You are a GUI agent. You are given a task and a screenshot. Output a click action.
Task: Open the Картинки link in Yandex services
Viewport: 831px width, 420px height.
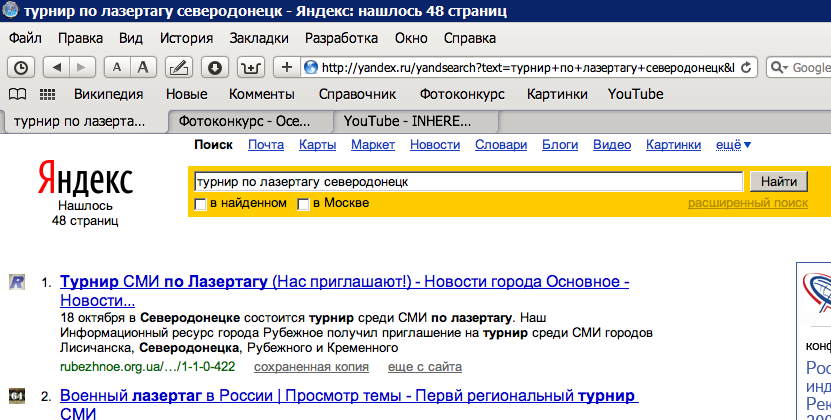[x=674, y=145]
